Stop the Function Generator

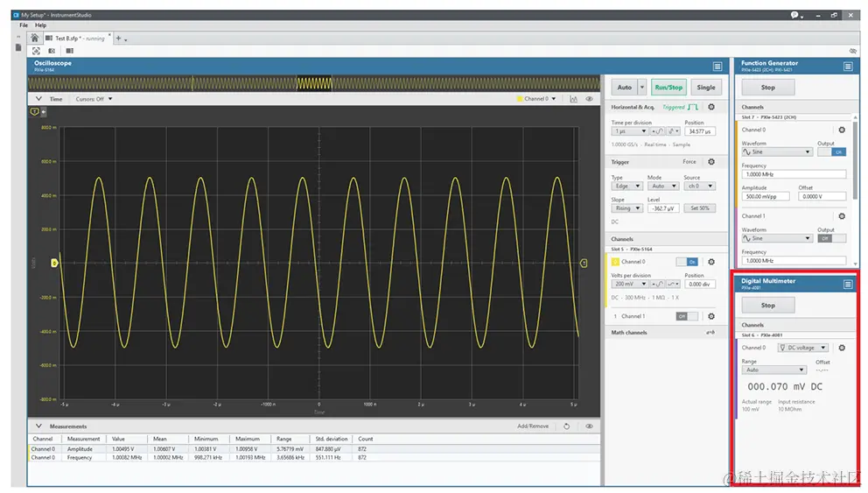767,88
